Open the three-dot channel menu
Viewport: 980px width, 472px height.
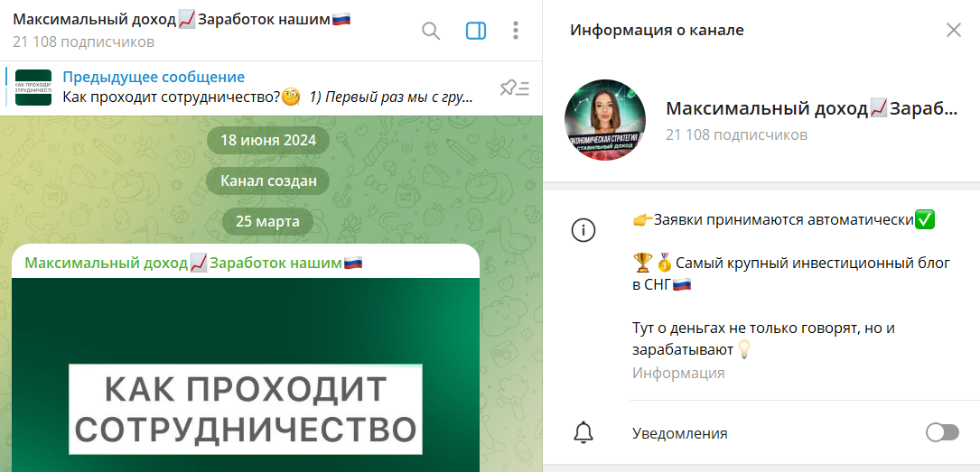516,31
